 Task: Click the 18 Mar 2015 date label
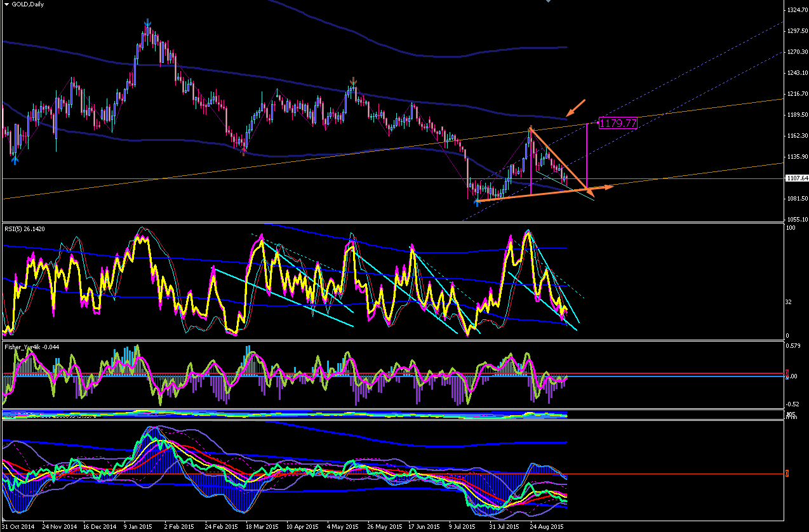pyautogui.click(x=264, y=527)
